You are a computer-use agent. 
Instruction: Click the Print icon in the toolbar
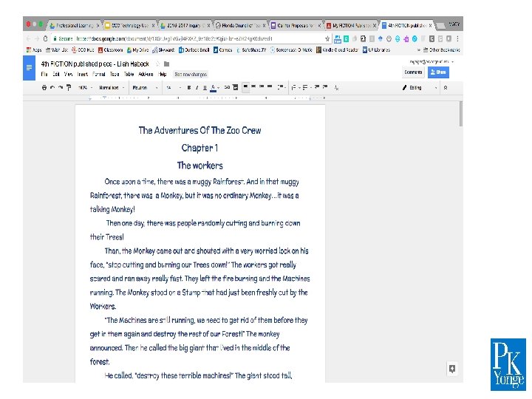tap(44, 87)
